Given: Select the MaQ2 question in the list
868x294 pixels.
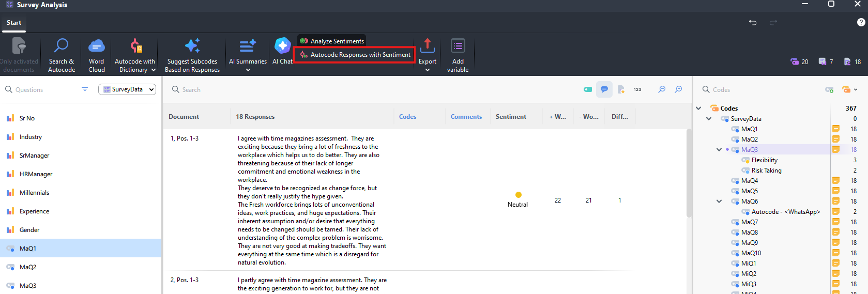Looking at the screenshot, I should (x=81, y=267).
